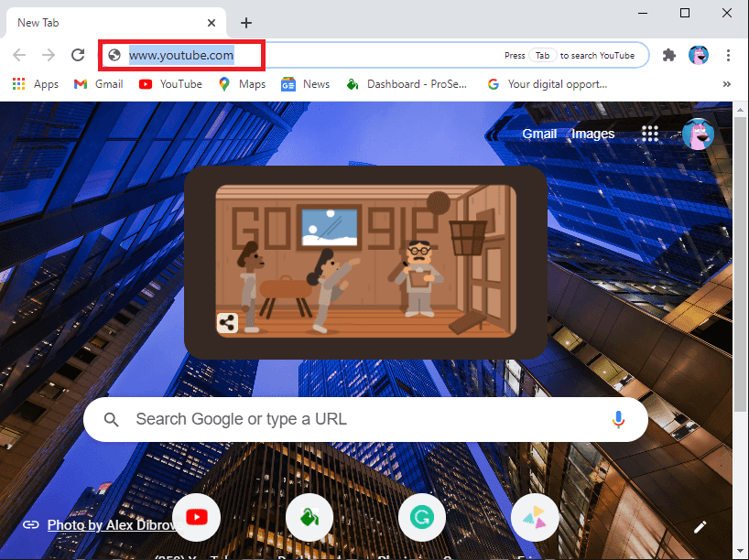Click the address bar showing www.youtube.com

coord(373,55)
